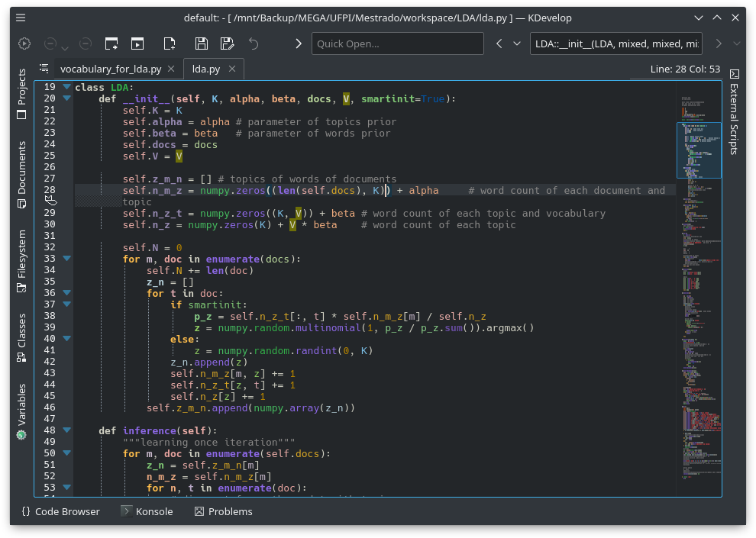Collapse the __init__ method code fold

(x=66, y=98)
